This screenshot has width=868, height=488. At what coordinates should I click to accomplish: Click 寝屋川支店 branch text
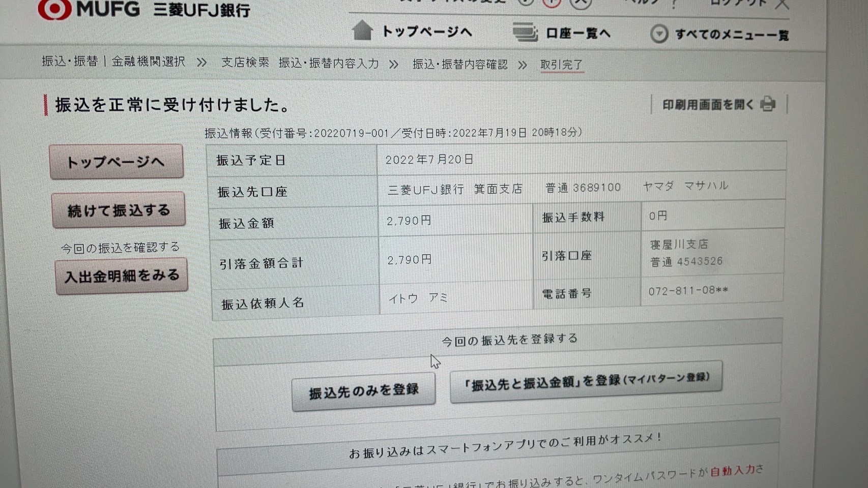679,245
